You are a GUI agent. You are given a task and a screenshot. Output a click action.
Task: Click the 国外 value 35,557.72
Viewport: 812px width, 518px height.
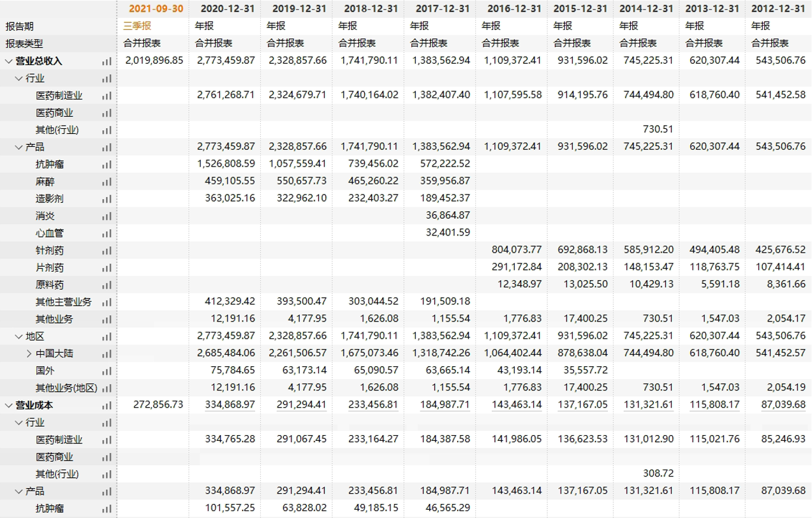tap(586, 371)
